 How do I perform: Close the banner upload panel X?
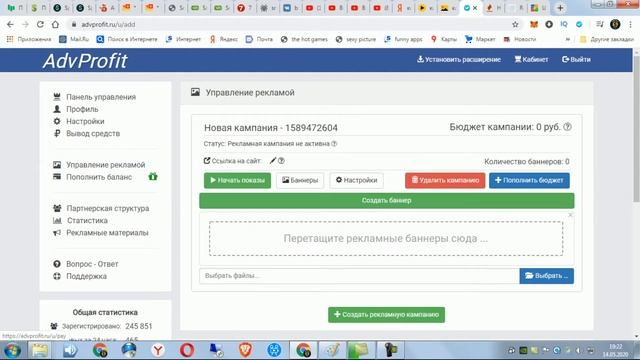[x=570, y=215]
